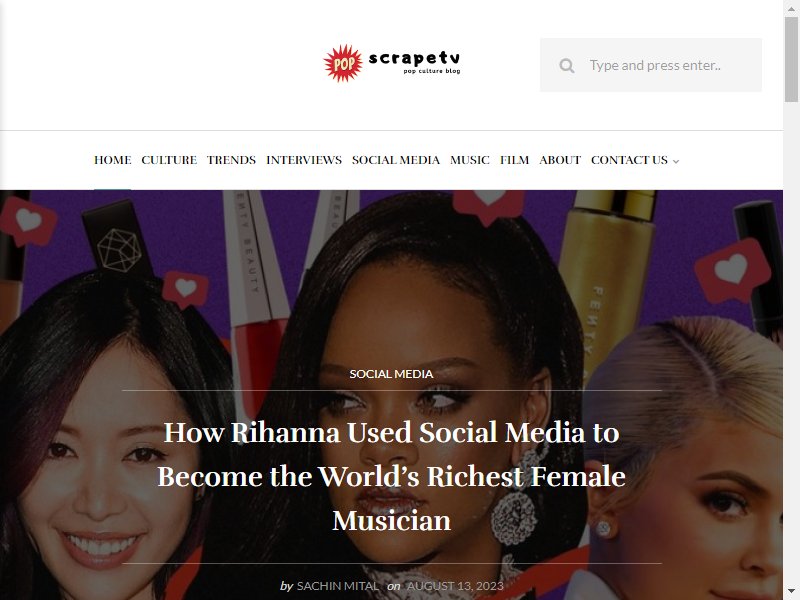
Task: Navigate to the Music section
Action: (x=469, y=160)
